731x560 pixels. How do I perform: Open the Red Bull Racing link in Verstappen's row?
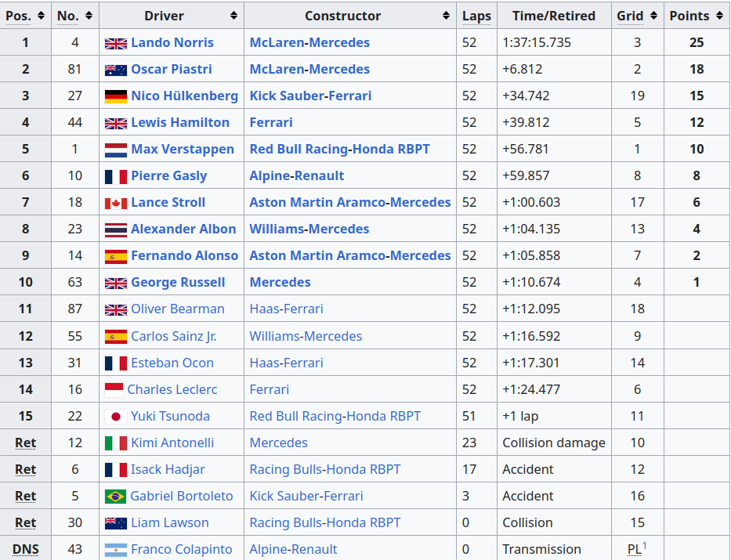(299, 149)
